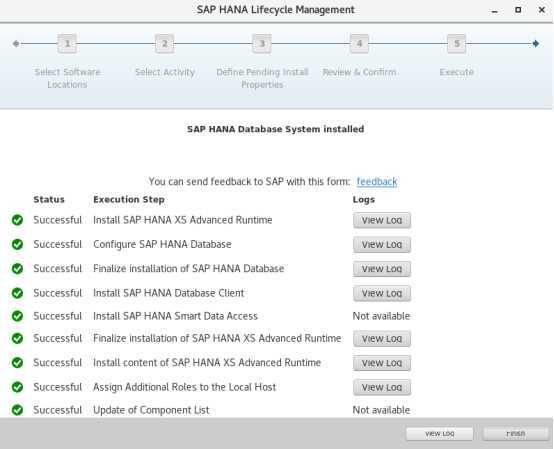Click 'Not available' for Smart Data Access
This screenshot has height=449, width=554.
click(x=381, y=316)
